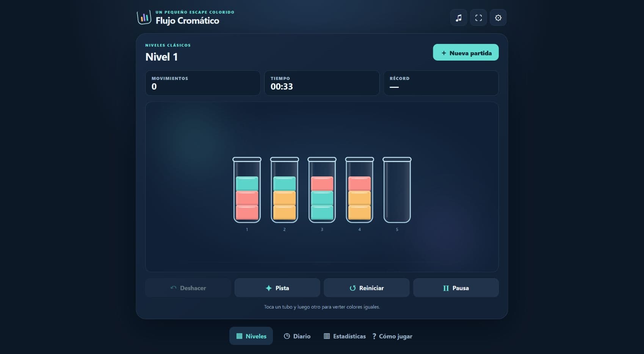The height and width of the screenshot is (354, 644).
Task: Select tube 3 with pink top
Action: click(322, 190)
